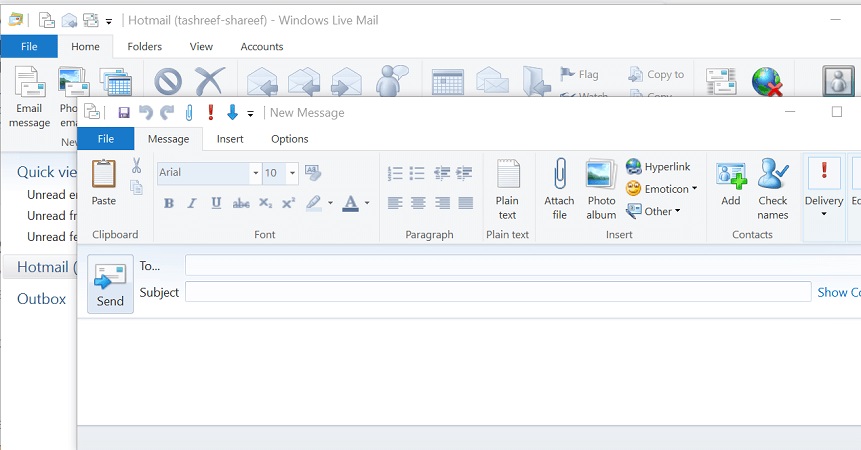This screenshot has height=450, width=861.
Task: Click the Undo arrow icon
Action: pos(146,112)
